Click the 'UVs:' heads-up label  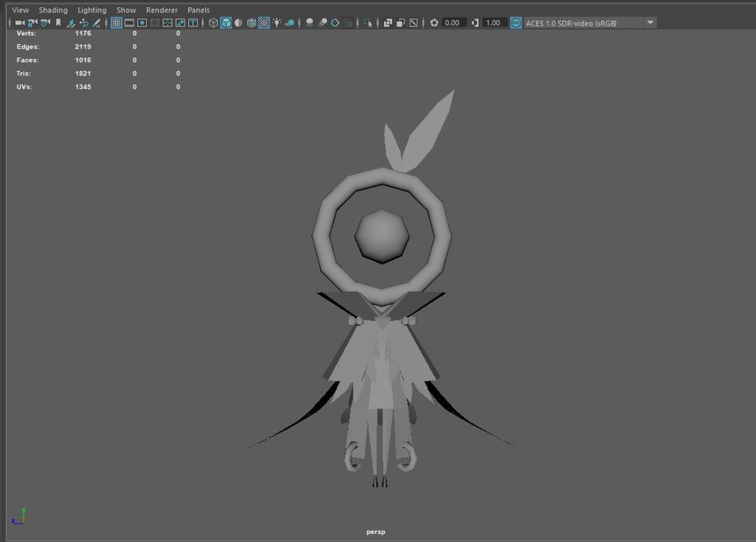coord(24,87)
